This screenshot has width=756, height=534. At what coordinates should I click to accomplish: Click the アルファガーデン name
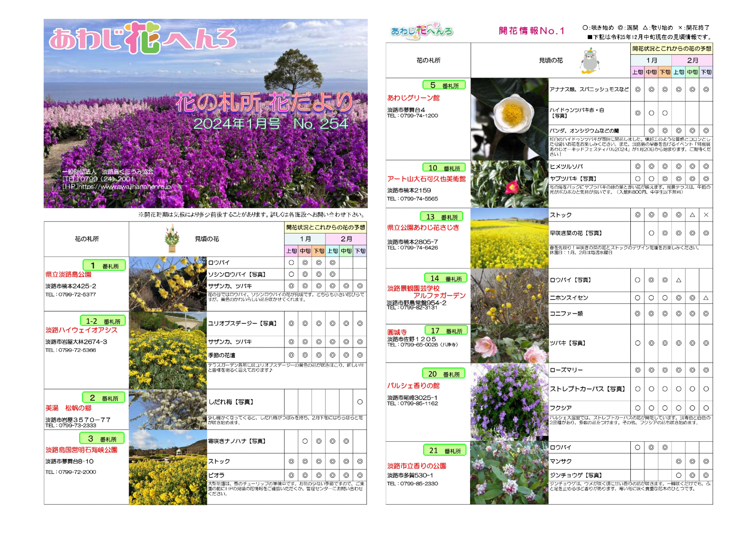pos(440,296)
